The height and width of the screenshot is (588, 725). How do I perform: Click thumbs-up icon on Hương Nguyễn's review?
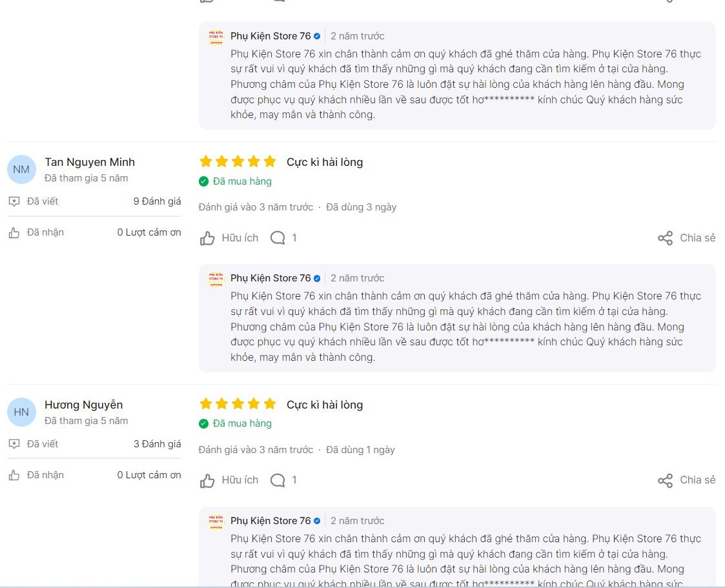(x=207, y=480)
